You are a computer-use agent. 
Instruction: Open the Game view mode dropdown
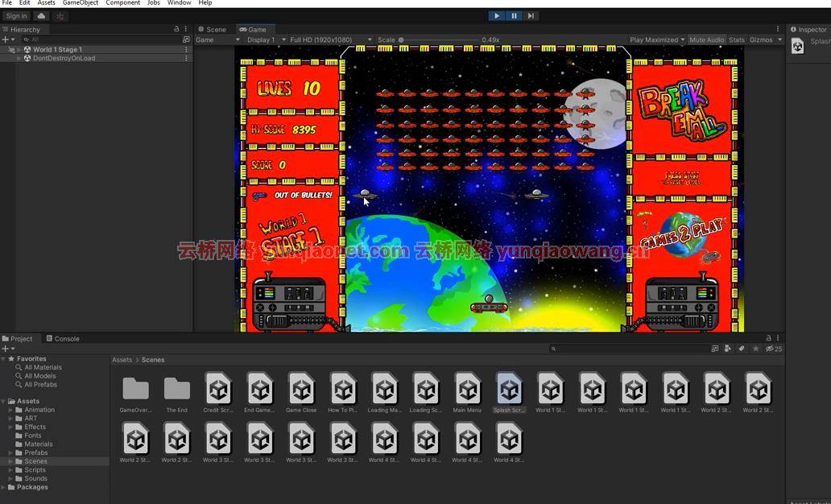[x=218, y=39]
